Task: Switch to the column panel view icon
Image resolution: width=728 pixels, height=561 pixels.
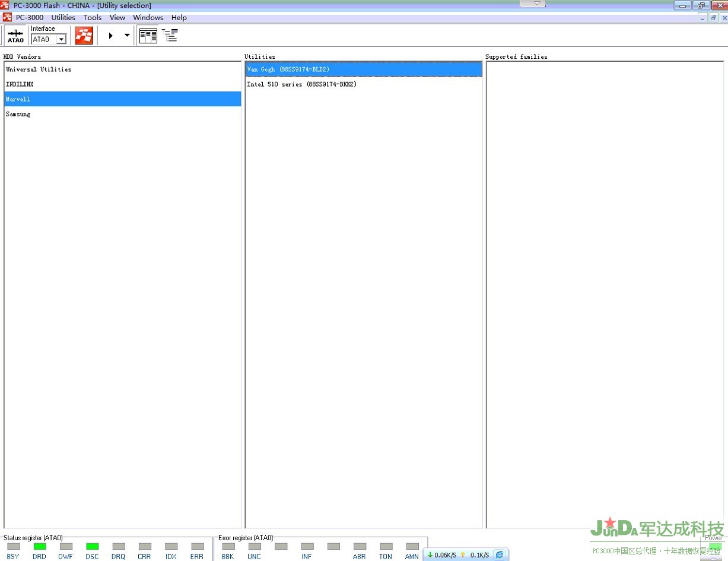Action: pos(148,36)
